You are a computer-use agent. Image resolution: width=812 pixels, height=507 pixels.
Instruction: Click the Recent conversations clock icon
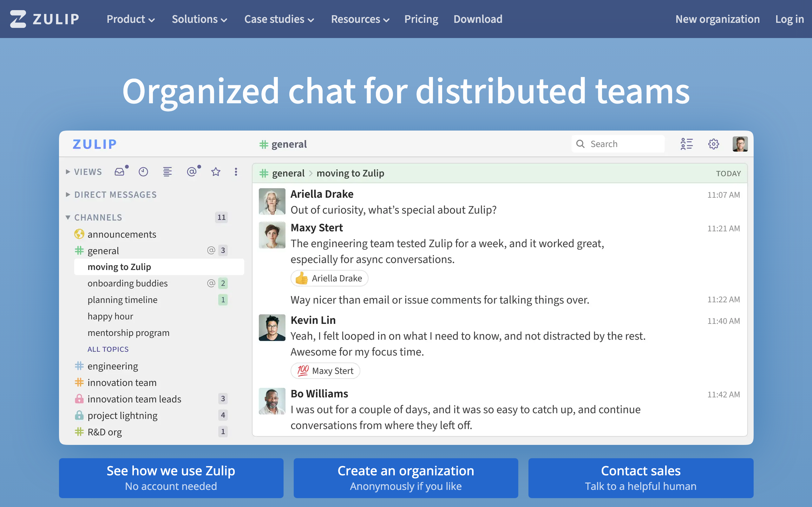point(143,172)
